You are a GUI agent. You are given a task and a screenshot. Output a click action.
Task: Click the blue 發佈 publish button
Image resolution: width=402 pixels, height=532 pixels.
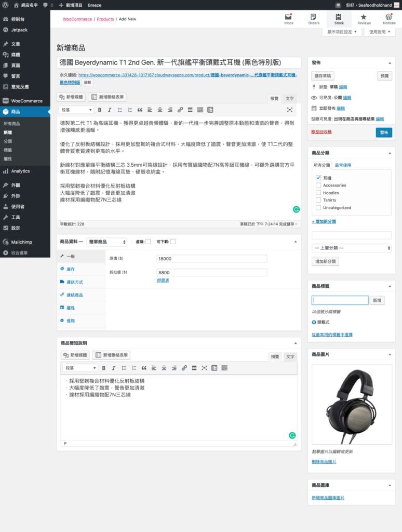pyautogui.click(x=384, y=132)
